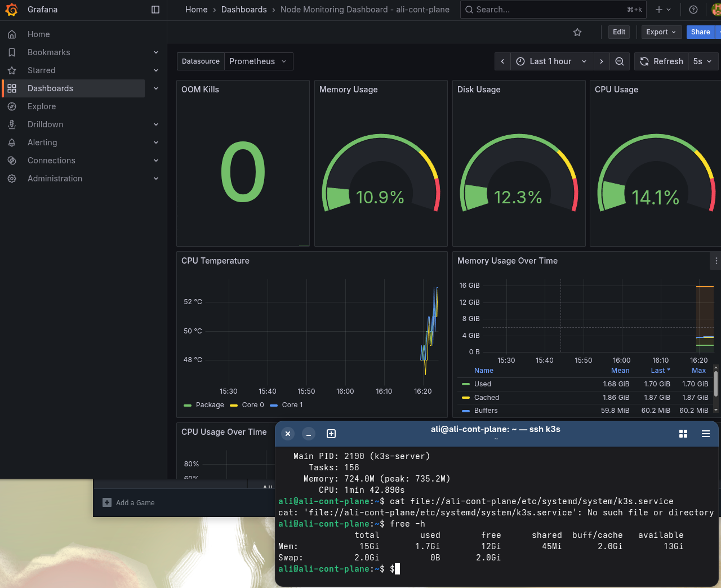This screenshot has width=721, height=588.
Task: Click the Grafana logo icon
Action: [11, 10]
